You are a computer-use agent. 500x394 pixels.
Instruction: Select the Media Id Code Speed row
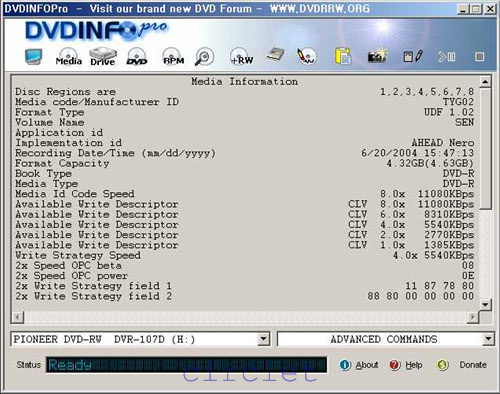pyautogui.click(x=244, y=194)
